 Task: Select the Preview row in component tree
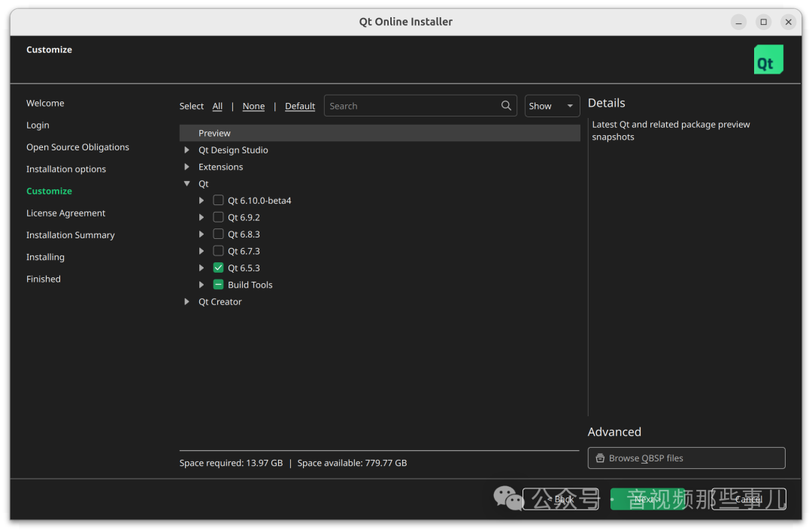(380, 133)
